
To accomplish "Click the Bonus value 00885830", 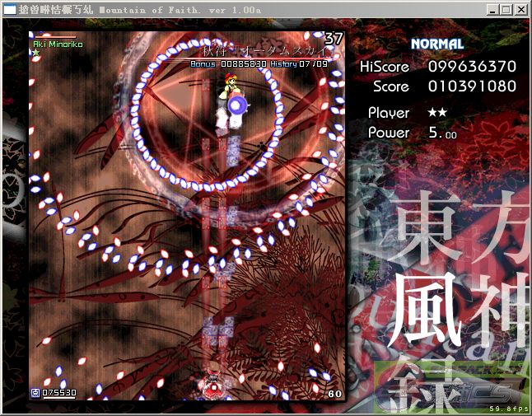I will tap(244, 63).
